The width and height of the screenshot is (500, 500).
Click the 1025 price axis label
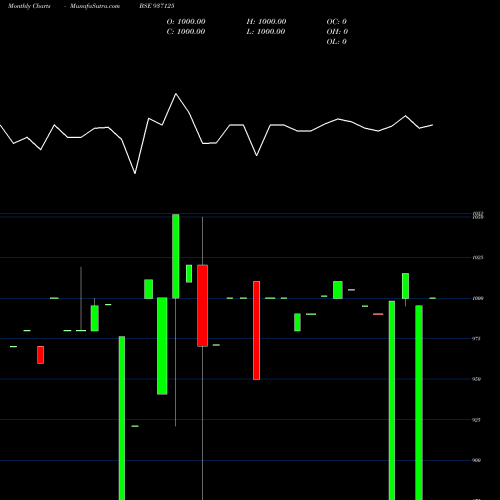[478, 258]
